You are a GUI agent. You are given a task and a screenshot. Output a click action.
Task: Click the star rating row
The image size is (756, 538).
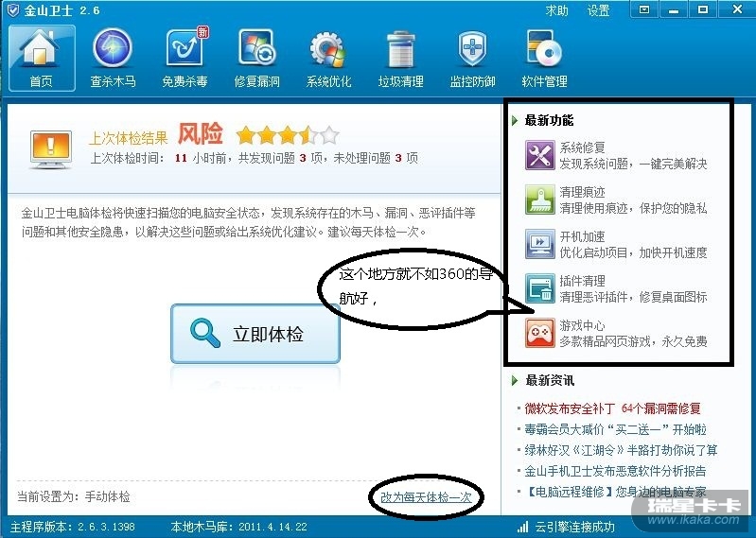pos(288,135)
